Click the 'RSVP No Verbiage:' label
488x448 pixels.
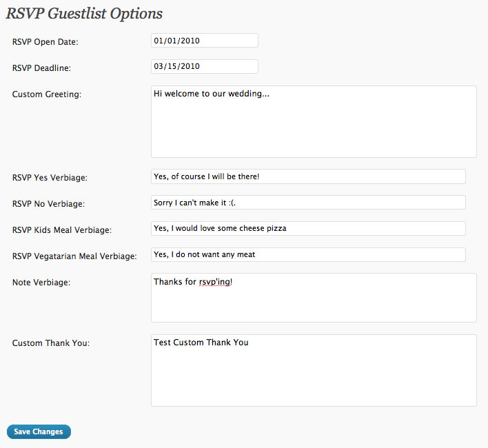click(48, 204)
